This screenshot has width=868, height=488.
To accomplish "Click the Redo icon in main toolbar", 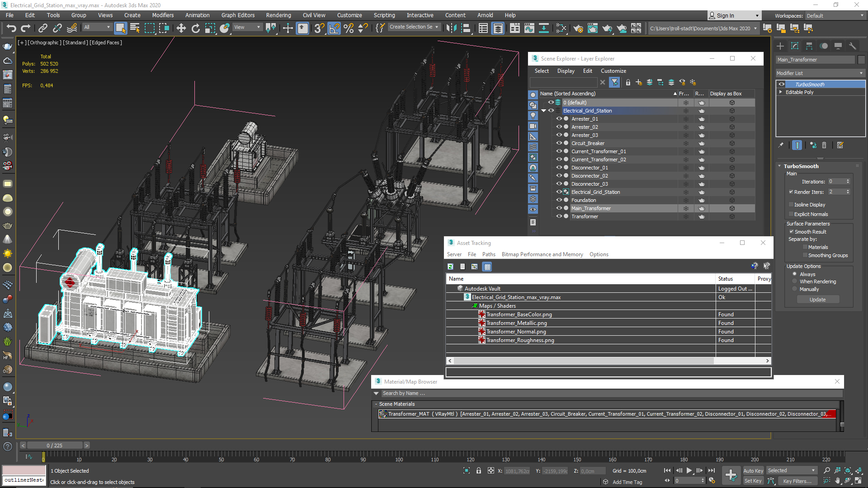I will click(x=26, y=28).
